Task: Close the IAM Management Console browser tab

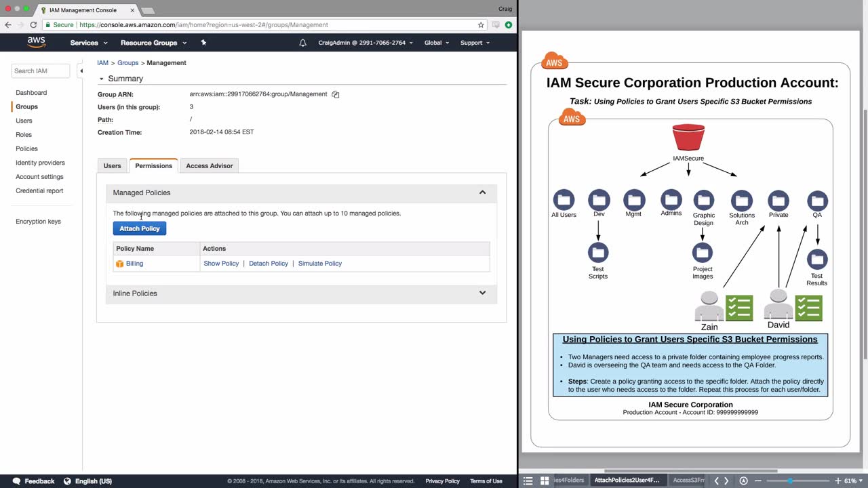Action: 132,10
